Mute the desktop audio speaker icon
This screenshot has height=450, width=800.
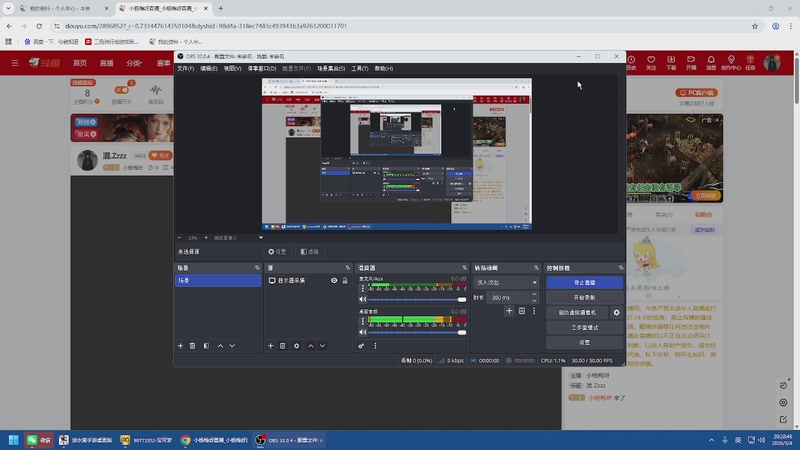click(x=362, y=332)
